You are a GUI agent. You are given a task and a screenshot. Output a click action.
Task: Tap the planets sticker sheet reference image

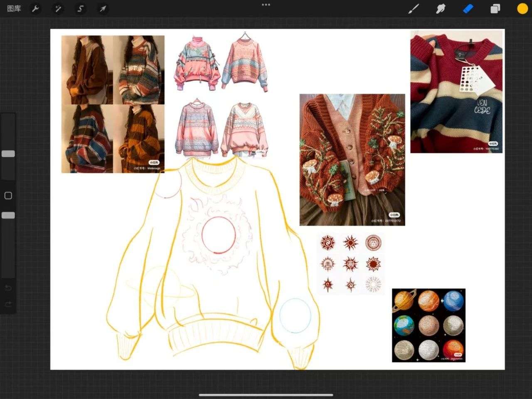429,325
